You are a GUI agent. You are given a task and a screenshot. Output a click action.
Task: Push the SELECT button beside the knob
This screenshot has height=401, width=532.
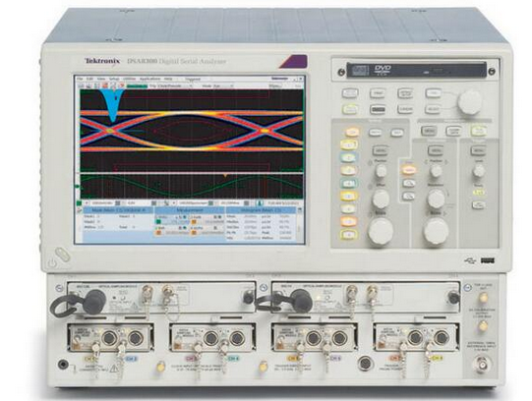(434, 109)
